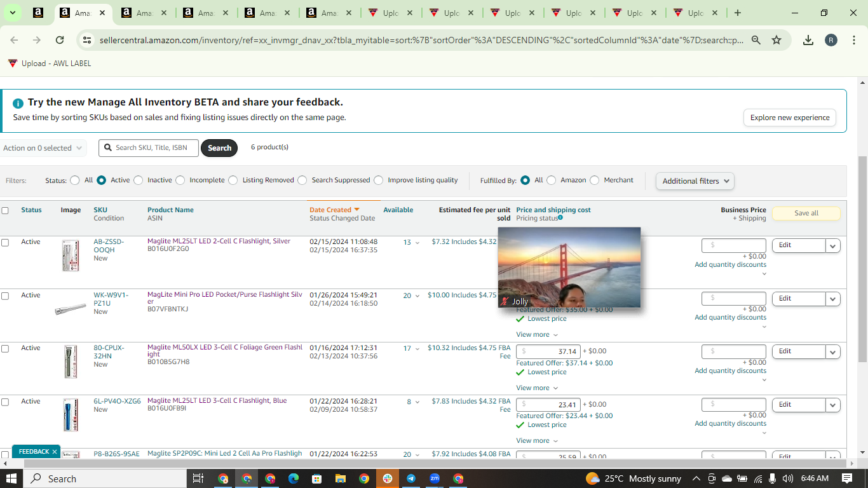Screen dimensions: 868x488
Task: Filter by Fulfilled By Merchant
Action: 595,180
